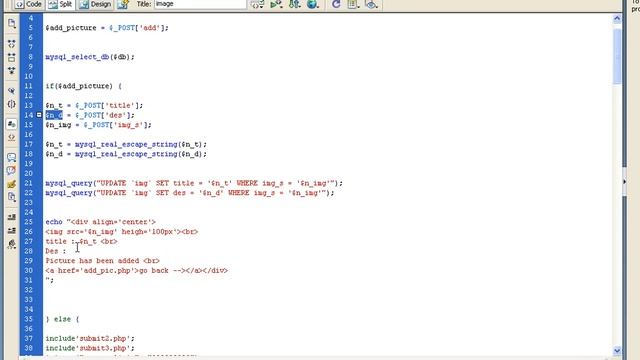This screenshot has width=640, height=360.
Task: Open the browser check errors dropdown
Action: tap(258, 4)
